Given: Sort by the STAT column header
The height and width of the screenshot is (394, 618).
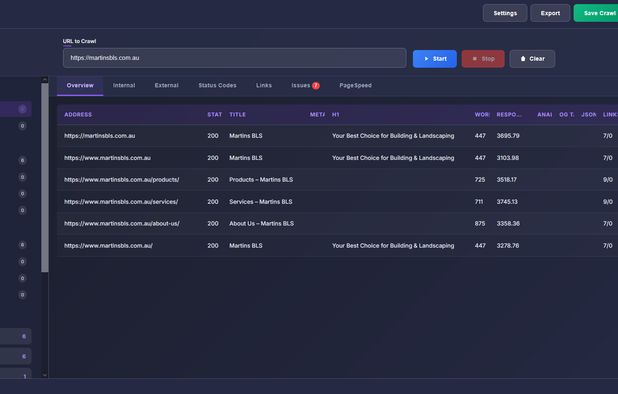Looking at the screenshot, I should coord(214,115).
